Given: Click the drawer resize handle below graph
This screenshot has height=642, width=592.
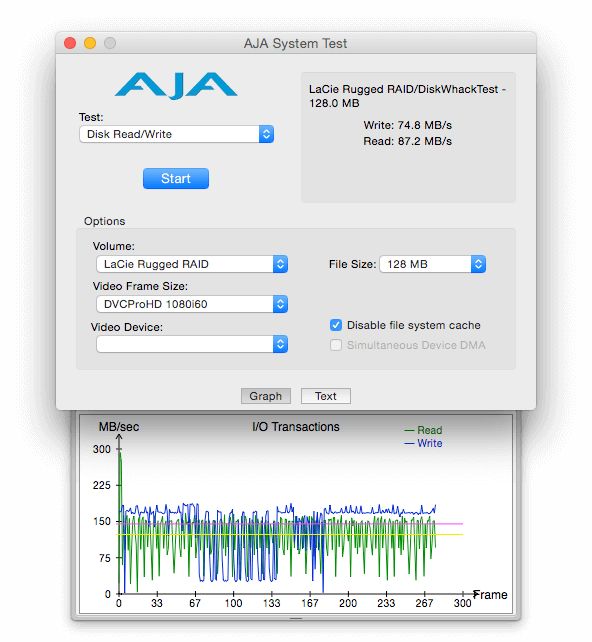Looking at the screenshot, I should [296, 618].
